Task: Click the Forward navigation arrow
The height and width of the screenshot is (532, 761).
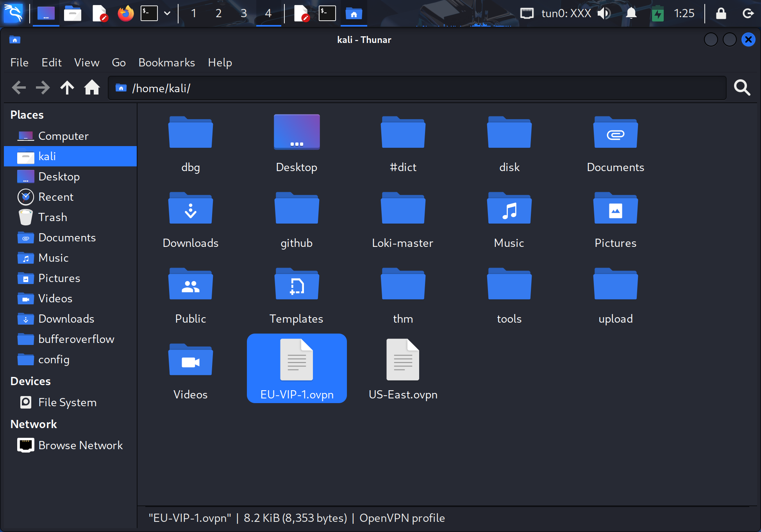Action: pos(43,88)
